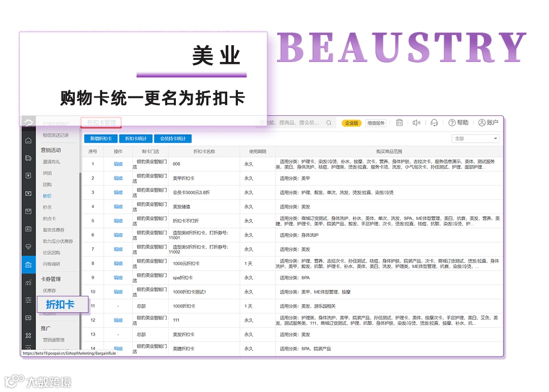The width and height of the screenshot is (549, 392).
Task: Open the card wallet icon in the sidebar
Action: [28, 193]
